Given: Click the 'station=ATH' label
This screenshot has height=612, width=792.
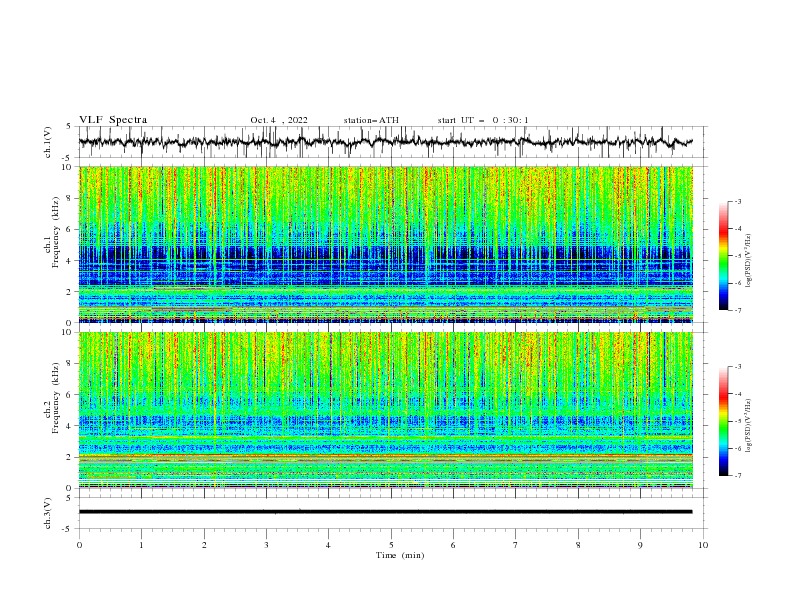Looking at the screenshot, I should [371, 120].
